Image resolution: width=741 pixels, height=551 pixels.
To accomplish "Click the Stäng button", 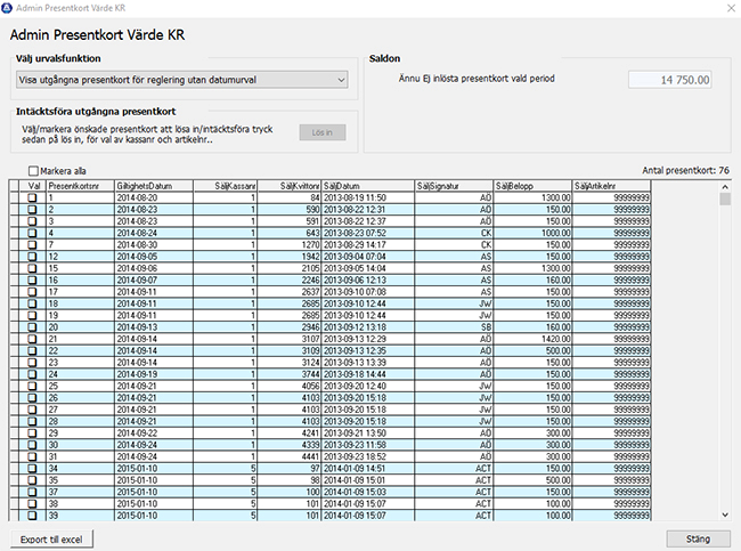I will point(698,539).
